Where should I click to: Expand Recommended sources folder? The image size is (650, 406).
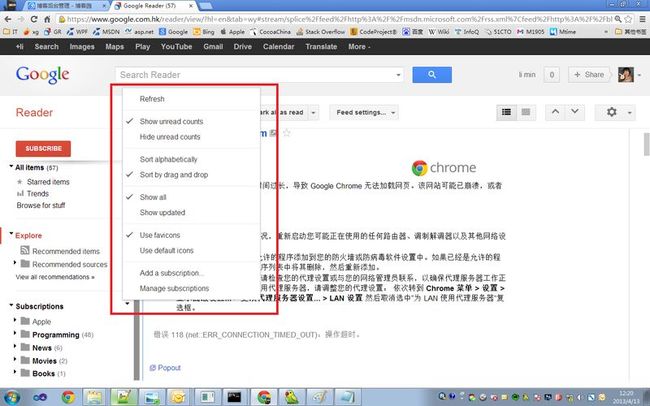click(x=15, y=263)
